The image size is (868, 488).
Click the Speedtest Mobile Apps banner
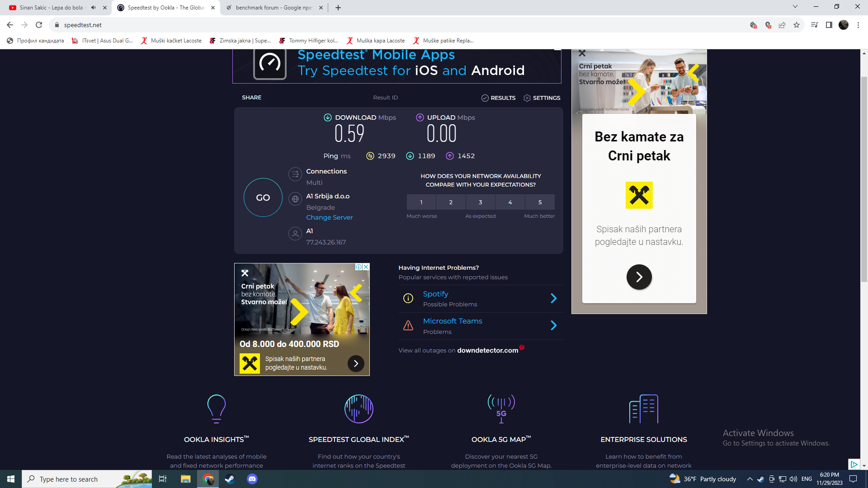point(397,66)
